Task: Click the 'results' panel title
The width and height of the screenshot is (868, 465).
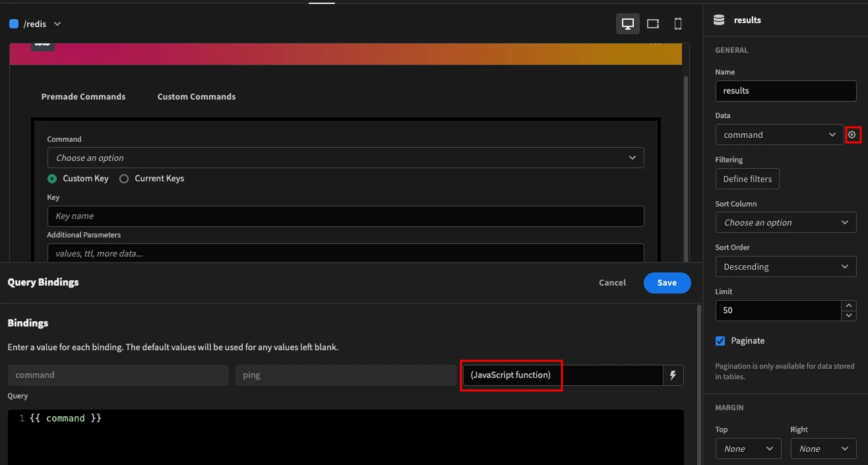Action: (747, 20)
